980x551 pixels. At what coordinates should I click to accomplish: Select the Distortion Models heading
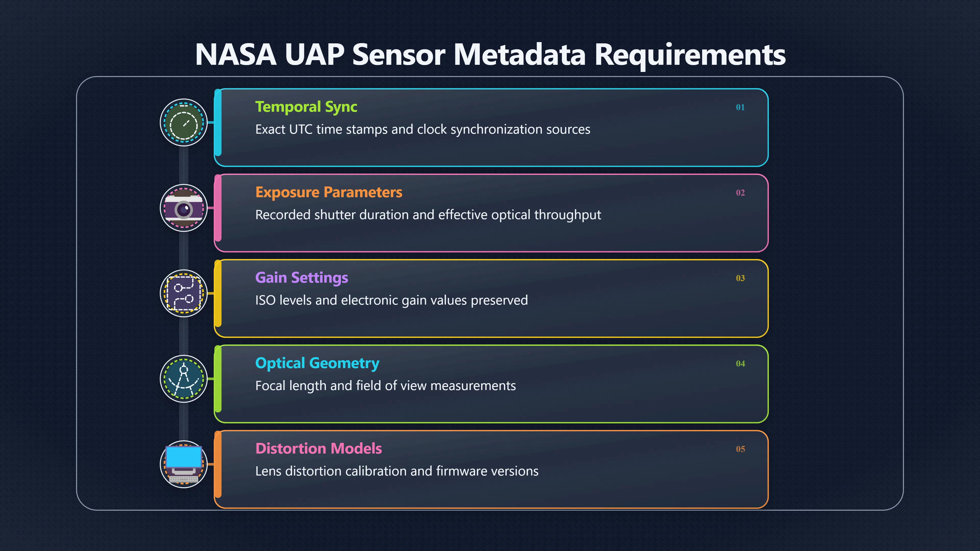[318, 448]
